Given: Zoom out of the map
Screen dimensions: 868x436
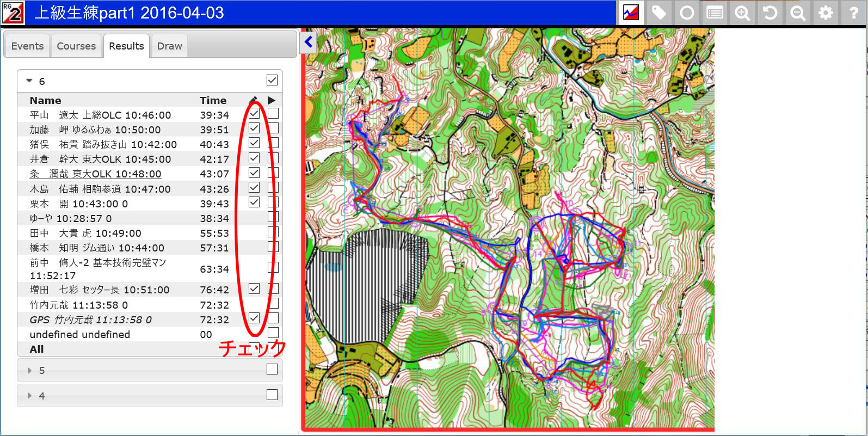Looking at the screenshot, I should coord(798,13).
